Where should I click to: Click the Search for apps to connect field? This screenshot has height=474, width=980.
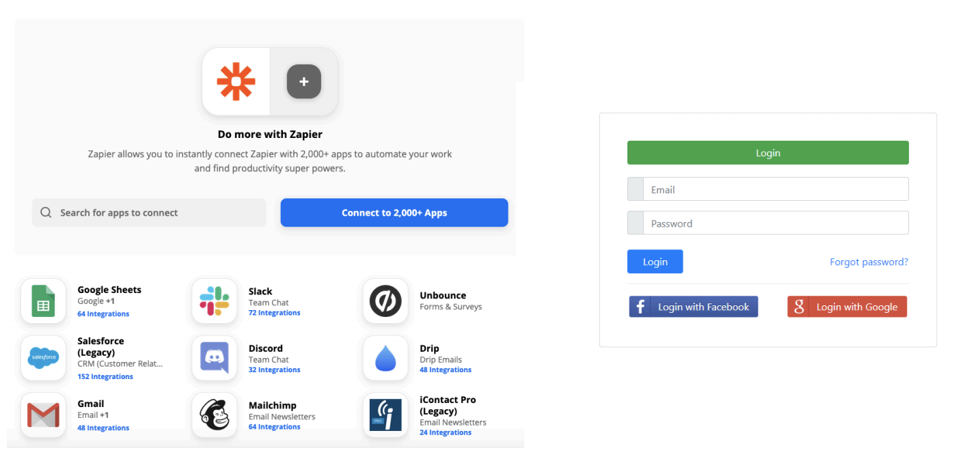[x=149, y=212]
